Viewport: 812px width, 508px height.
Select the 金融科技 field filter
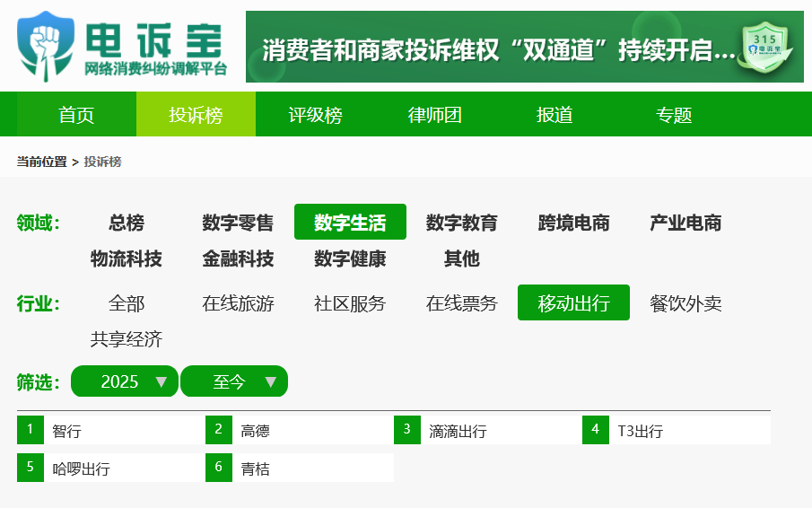click(238, 258)
